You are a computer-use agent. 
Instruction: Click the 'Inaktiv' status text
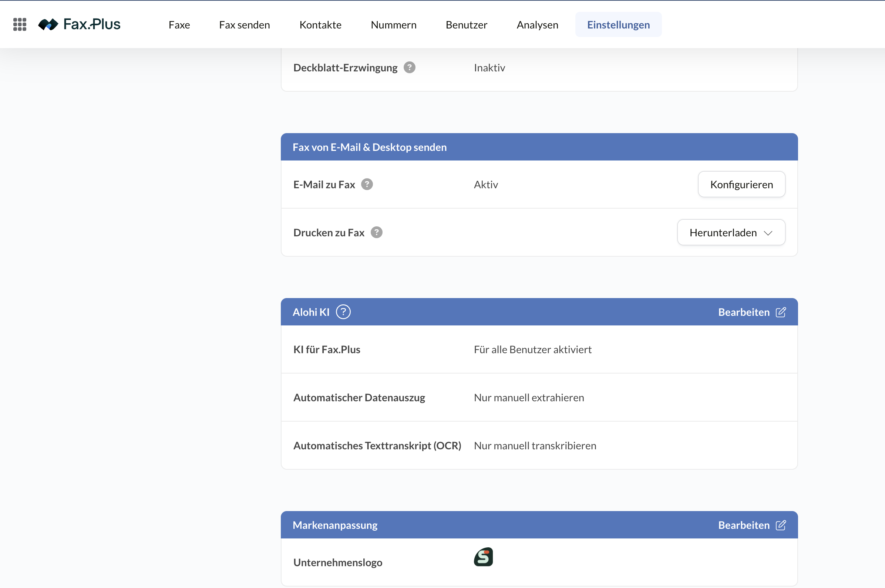pyautogui.click(x=489, y=68)
